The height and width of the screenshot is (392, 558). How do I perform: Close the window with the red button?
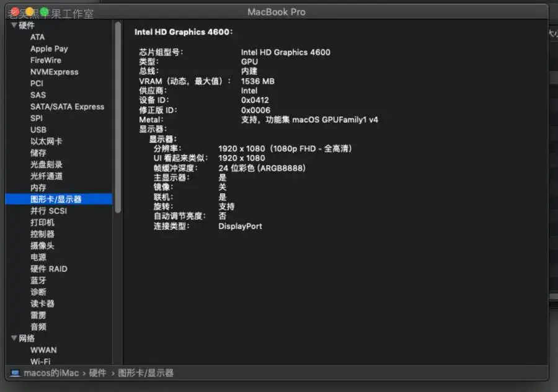click(15, 12)
